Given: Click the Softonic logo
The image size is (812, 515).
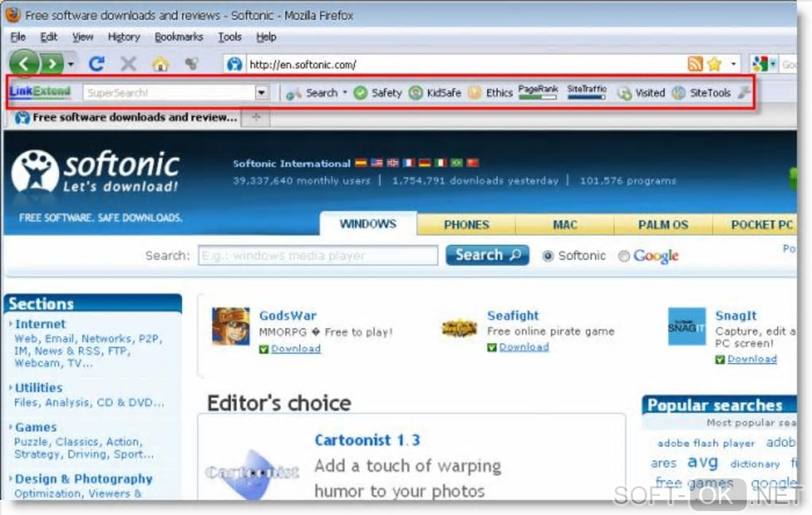Looking at the screenshot, I should (x=96, y=171).
